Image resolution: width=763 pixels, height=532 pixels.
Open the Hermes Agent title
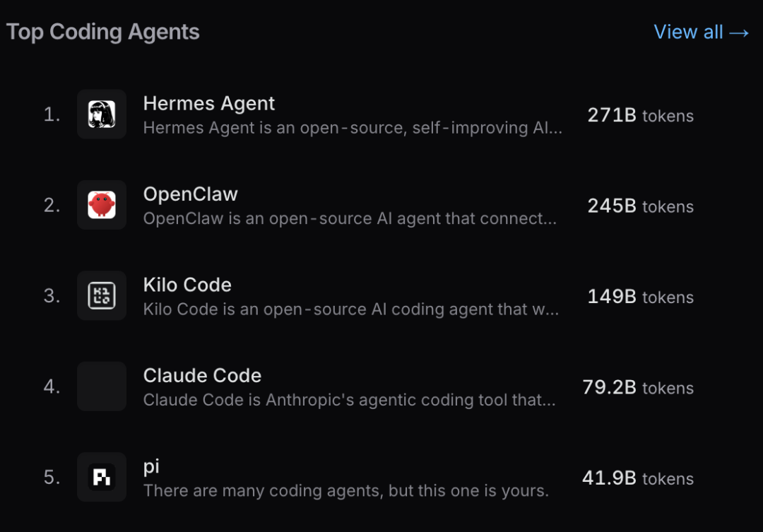pos(208,103)
